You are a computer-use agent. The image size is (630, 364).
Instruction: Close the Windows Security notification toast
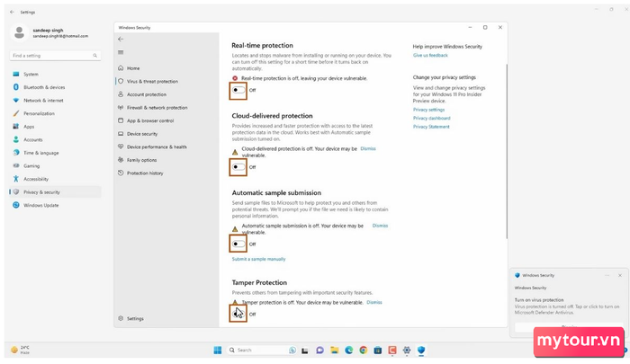point(620,275)
